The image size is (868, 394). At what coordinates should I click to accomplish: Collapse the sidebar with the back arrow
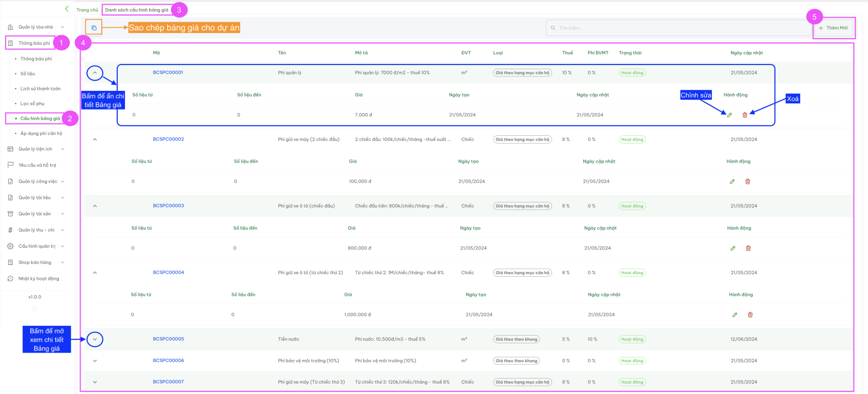pyautogui.click(x=67, y=9)
